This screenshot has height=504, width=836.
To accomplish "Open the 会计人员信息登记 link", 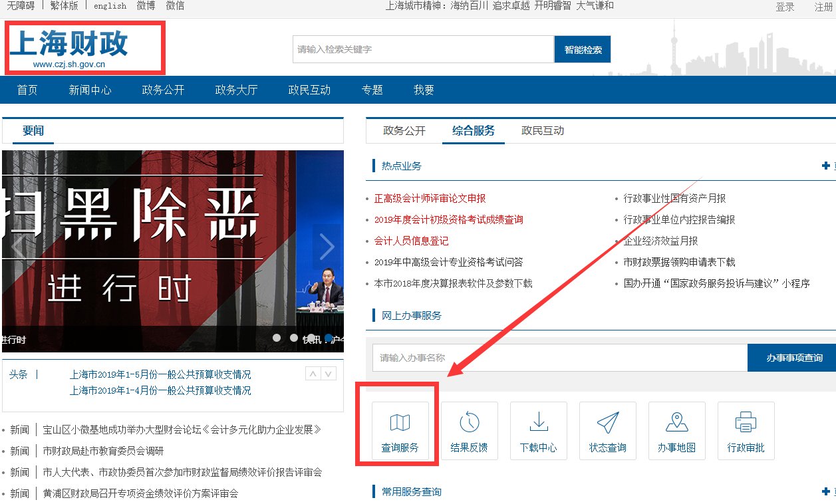I will click(x=412, y=240).
